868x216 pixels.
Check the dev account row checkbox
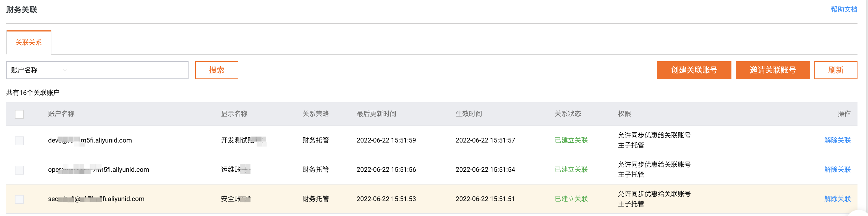pos(20,141)
